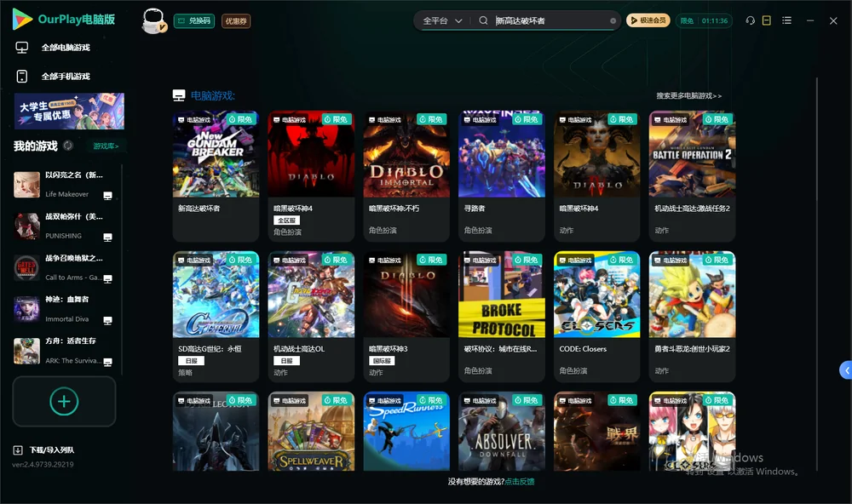Open 机动战士高达:激战任务2 game card
The height and width of the screenshot is (504, 852).
[x=692, y=176]
